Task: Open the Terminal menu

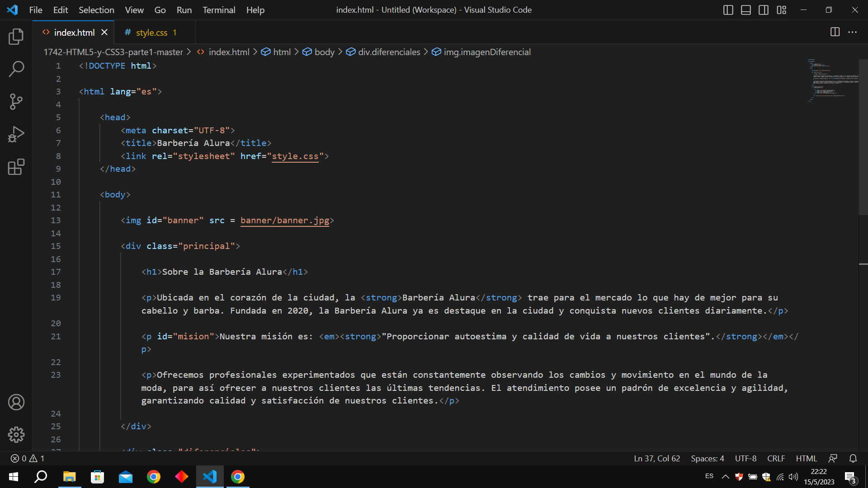Action: pyautogui.click(x=219, y=10)
